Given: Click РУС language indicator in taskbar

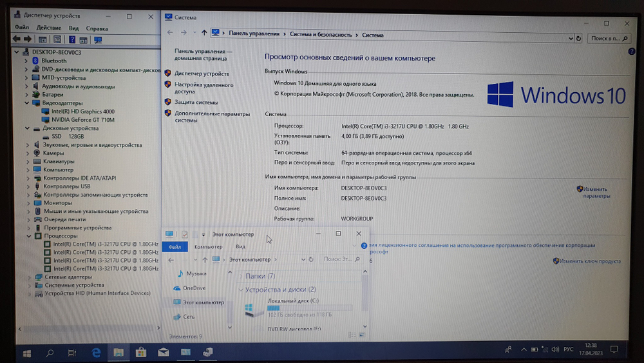Looking at the screenshot, I should 569,349.
